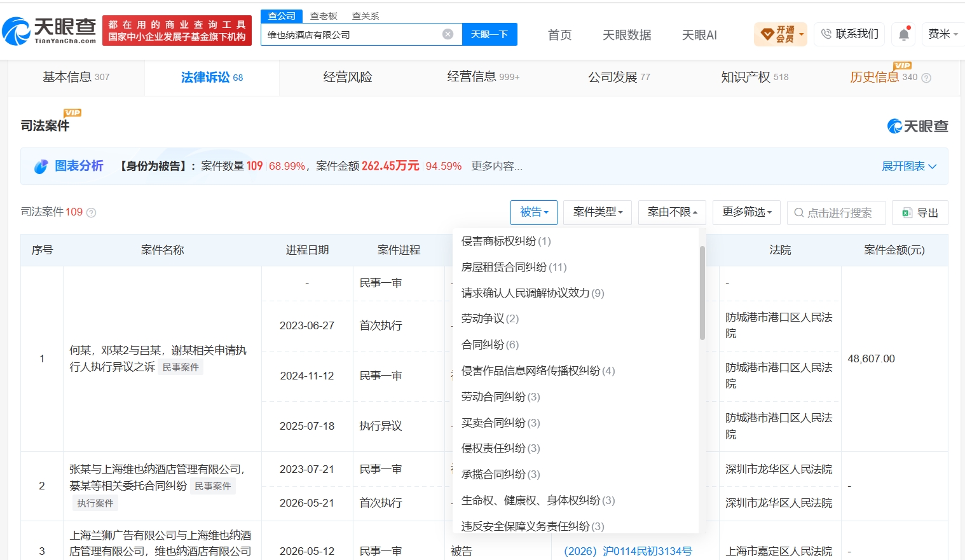Collapse the 案由不限 dropdown
The image size is (965, 560).
[x=672, y=212]
